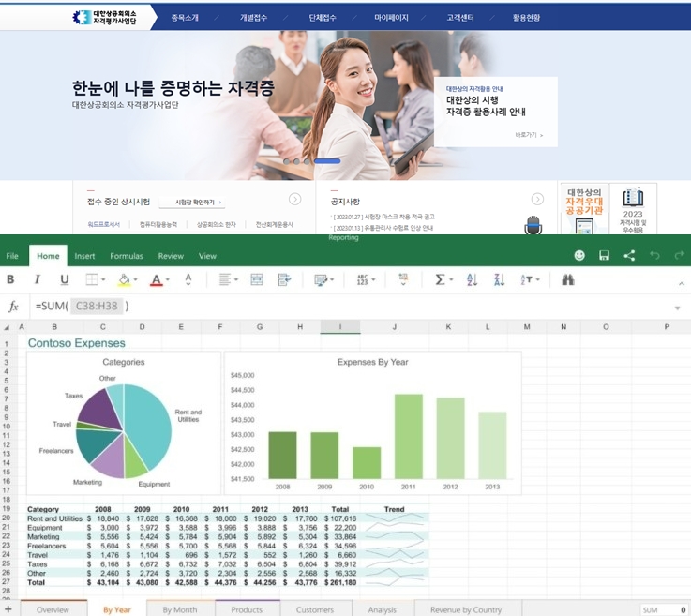Toggle bold formatting in the ribbon
This screenshot has height=616, width=691.
pyautogui.click(x=10, y=279)
